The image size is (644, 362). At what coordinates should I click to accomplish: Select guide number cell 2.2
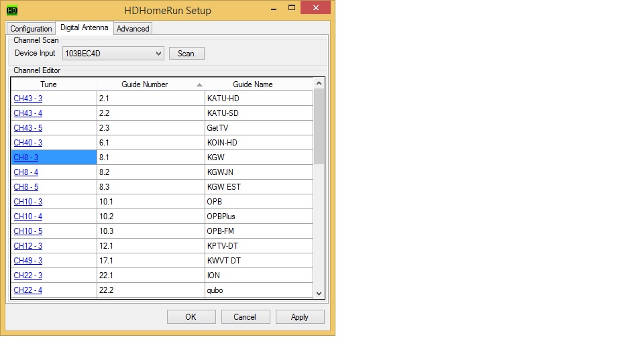(x=151, y=113)
